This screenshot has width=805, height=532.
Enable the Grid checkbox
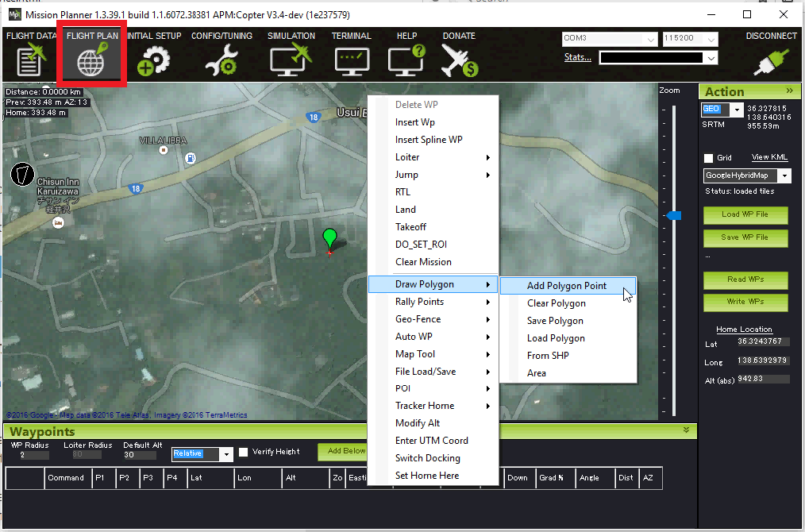coord(708,158)
